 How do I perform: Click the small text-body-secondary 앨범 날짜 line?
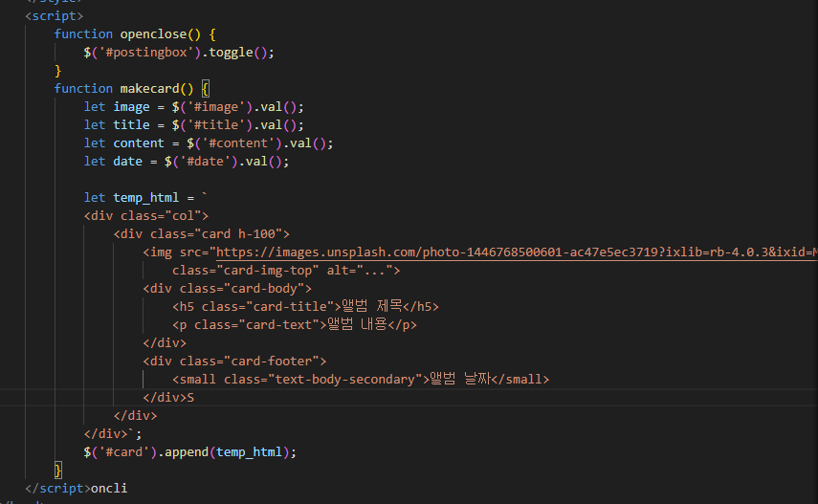[361, 380]
